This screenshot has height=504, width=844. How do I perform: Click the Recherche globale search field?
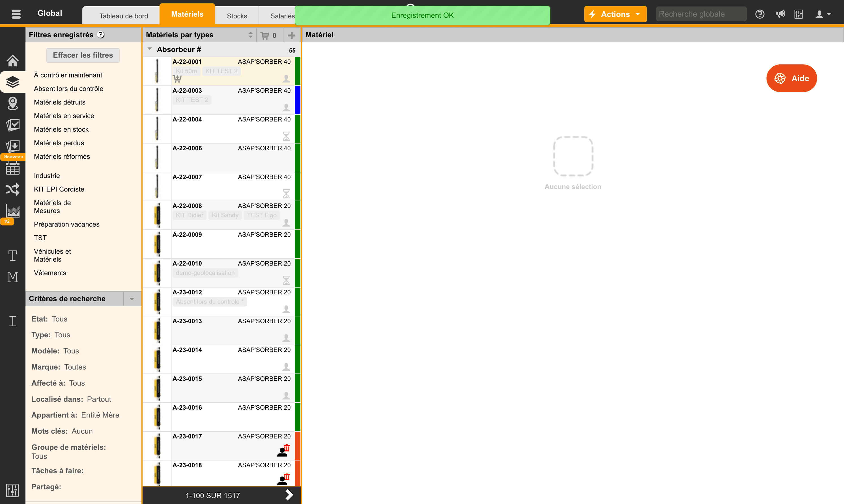point(701,14)
